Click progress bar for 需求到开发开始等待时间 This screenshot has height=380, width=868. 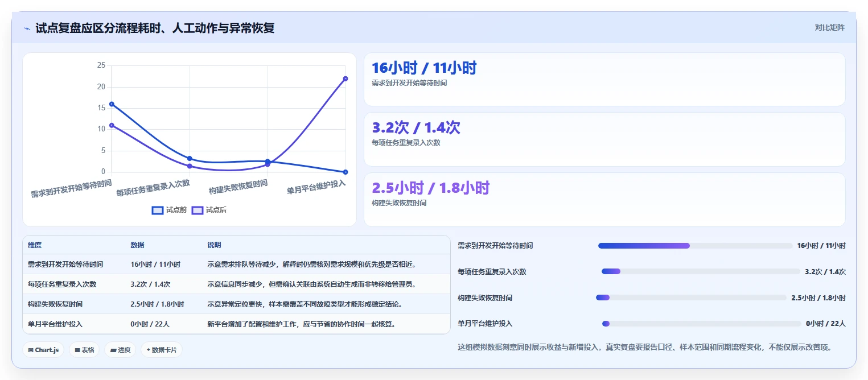[695, 246]
